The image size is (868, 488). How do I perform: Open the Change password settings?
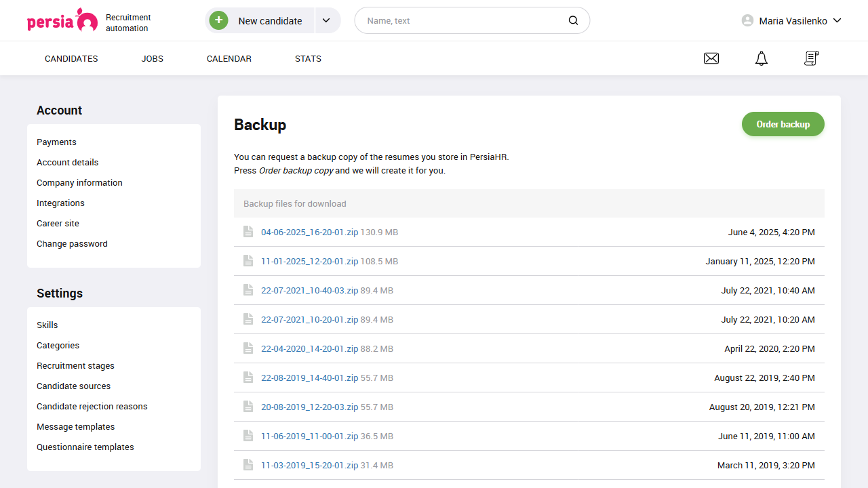click(x=72, y=243)
